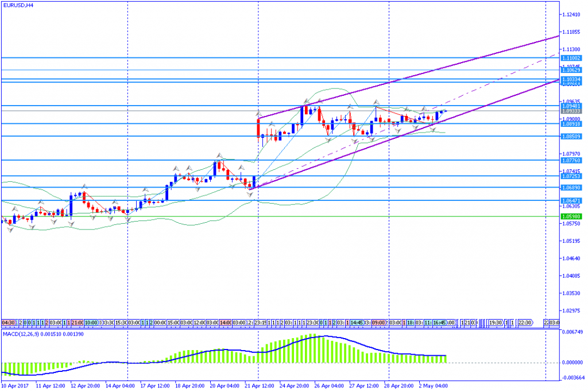Select the 1.06471 price level label
This screenshot has width=588, height=392.
[571, 200]
